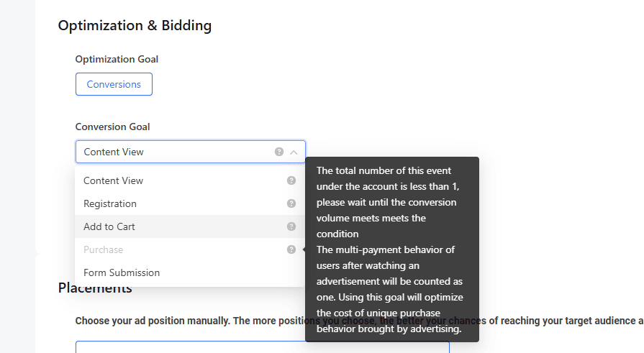Viewport: 644px width, 353px height.
Task: Click help icon next to Content View option
Action: (x=291, y=180)
